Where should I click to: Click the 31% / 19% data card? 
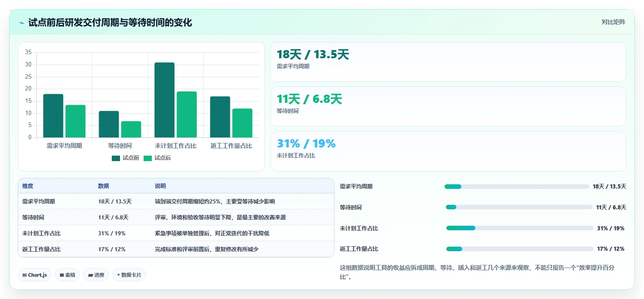(x=448, y=151)
